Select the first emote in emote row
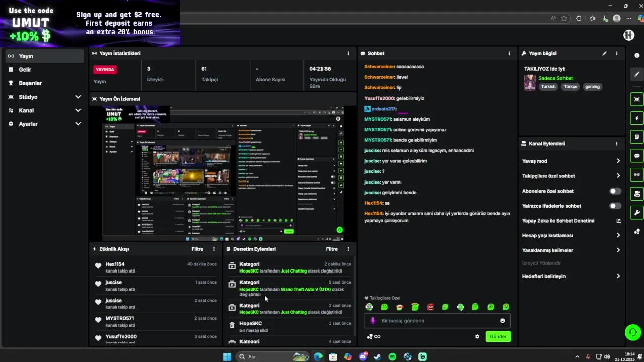Screen dimensions: 644x362 [369, 307]
